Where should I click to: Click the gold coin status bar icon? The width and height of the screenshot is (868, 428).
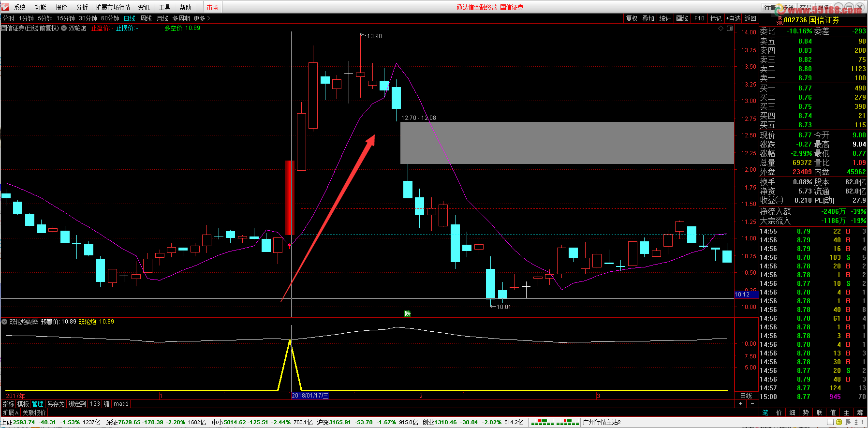tap(839, 422)
